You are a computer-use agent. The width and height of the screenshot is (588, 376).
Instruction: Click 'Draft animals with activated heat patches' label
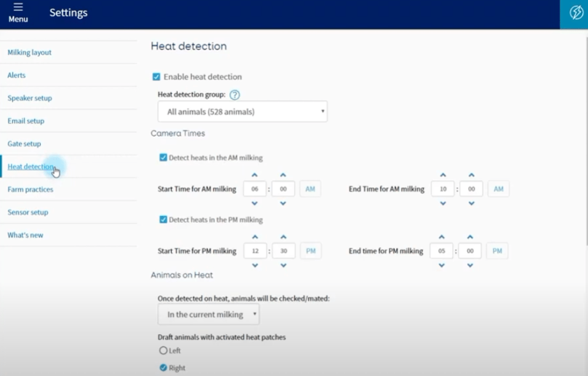pos(222,337)
